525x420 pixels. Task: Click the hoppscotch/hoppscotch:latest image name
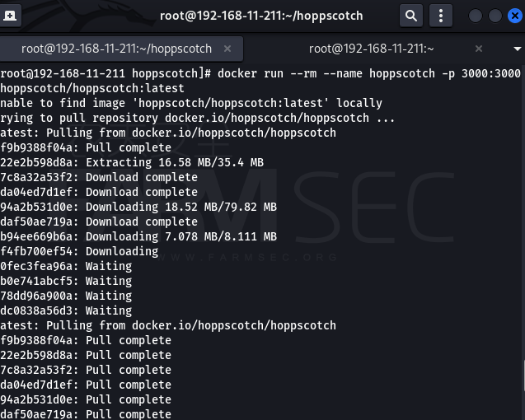[92, 88]
